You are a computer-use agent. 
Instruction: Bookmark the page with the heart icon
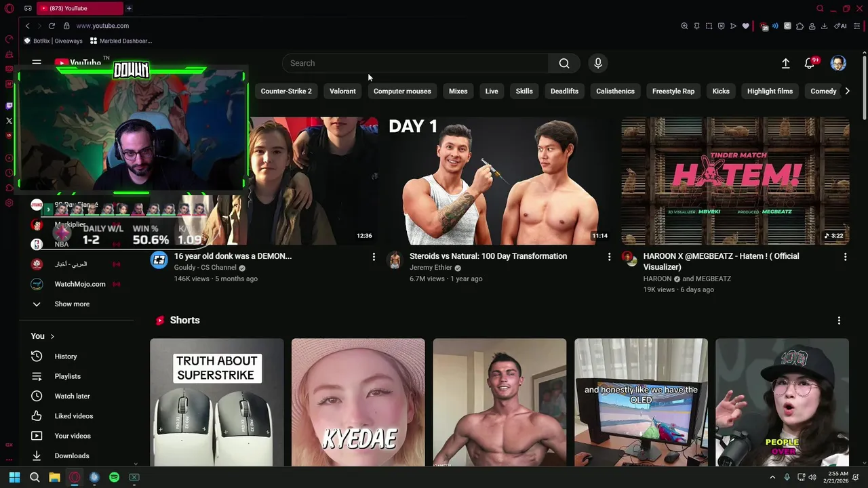[745, 26]
